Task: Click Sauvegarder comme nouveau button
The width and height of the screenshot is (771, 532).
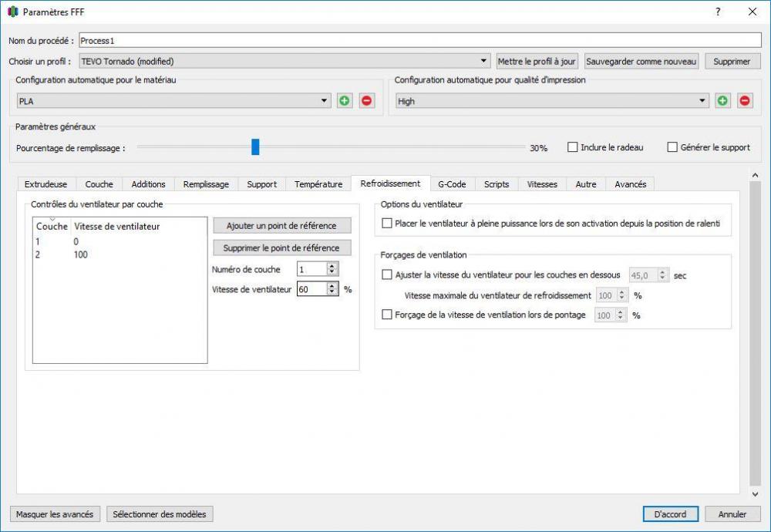Action: pyautogui.click(x=641, y=62)
